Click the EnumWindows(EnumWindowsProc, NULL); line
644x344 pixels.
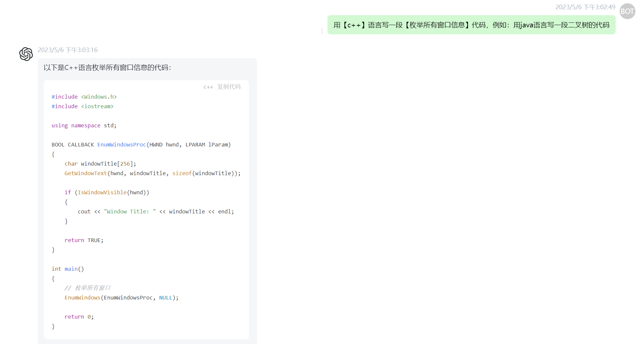tap(121, 297)
